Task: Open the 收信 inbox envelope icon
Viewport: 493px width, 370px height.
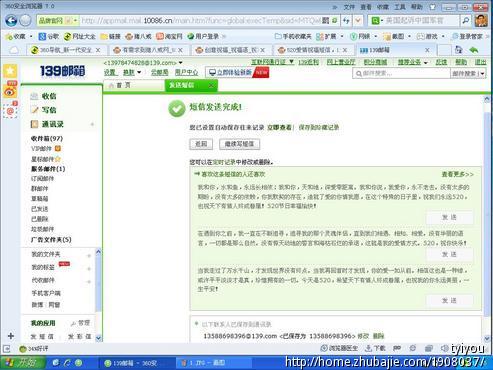Action: [34, 97]
